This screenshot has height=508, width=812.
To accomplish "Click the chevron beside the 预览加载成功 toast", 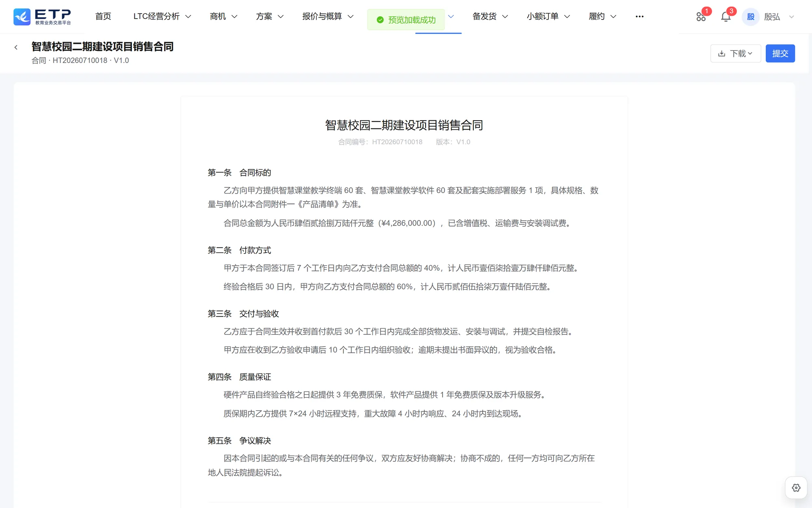I will click(x=451, y=17).
